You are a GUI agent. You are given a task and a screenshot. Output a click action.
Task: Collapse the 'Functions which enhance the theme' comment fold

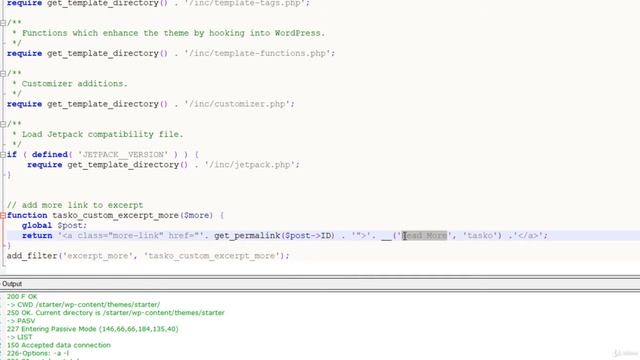click(3, 23)
